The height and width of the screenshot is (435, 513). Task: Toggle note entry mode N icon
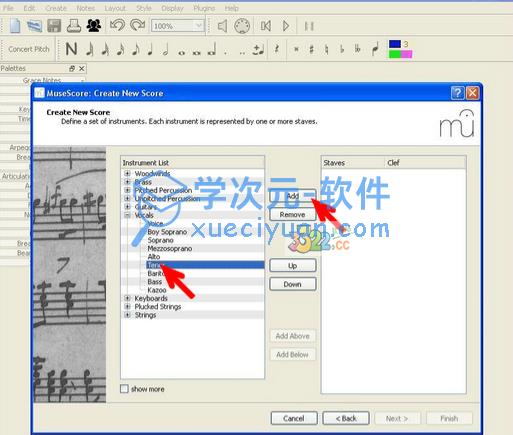71,49
